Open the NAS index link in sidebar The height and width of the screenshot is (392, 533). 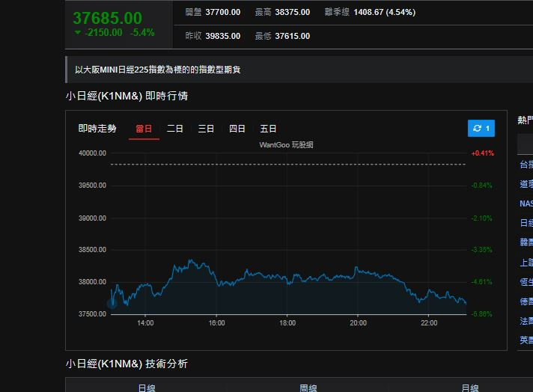pos(526,203)
